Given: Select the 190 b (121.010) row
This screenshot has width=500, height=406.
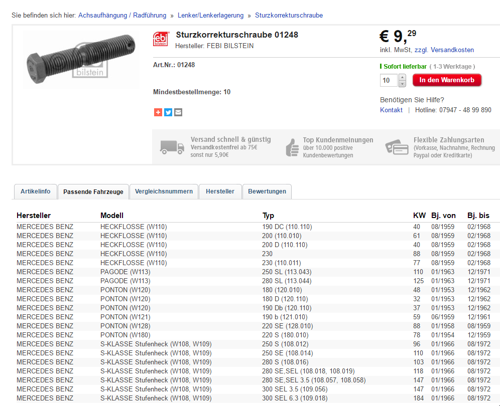Looking at the screenshot, I should click(x=256, y=317).
